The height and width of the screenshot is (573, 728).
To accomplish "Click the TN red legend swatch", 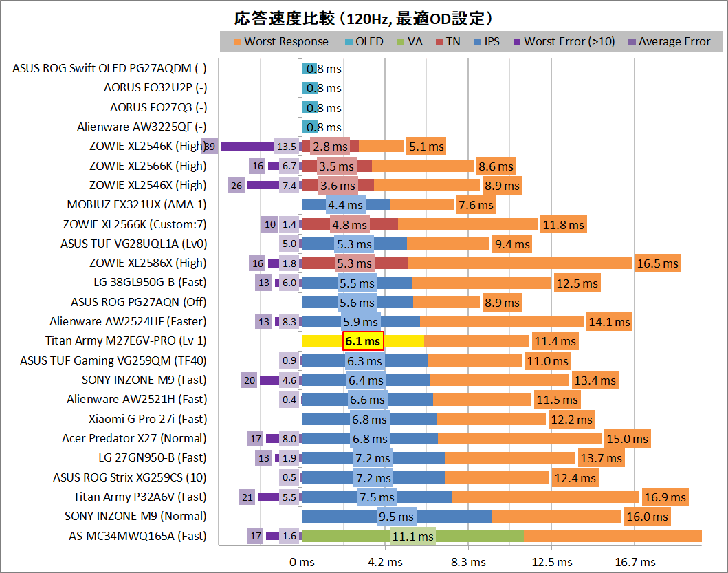I will pos(439,42).
